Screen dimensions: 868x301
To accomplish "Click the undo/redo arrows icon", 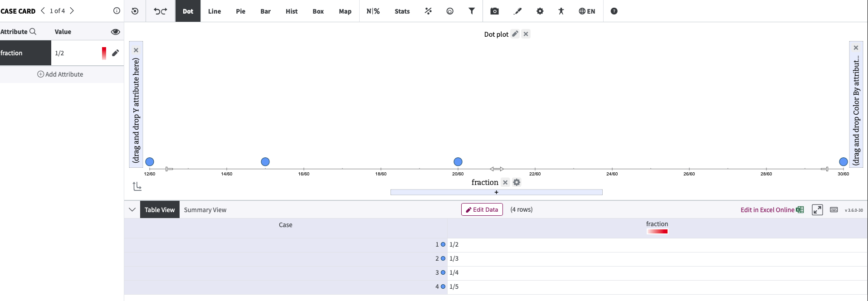I will [160, 11].
